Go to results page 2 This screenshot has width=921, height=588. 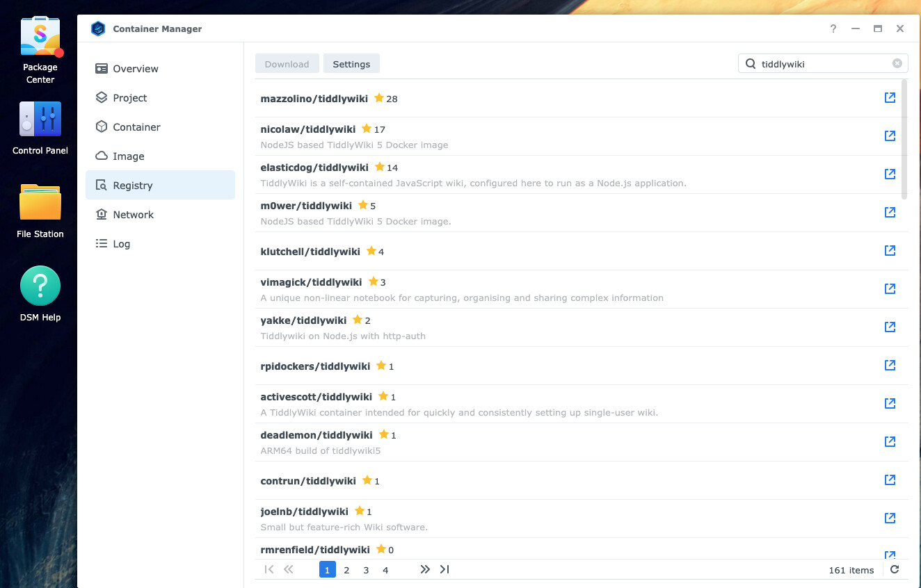point(346,570)
